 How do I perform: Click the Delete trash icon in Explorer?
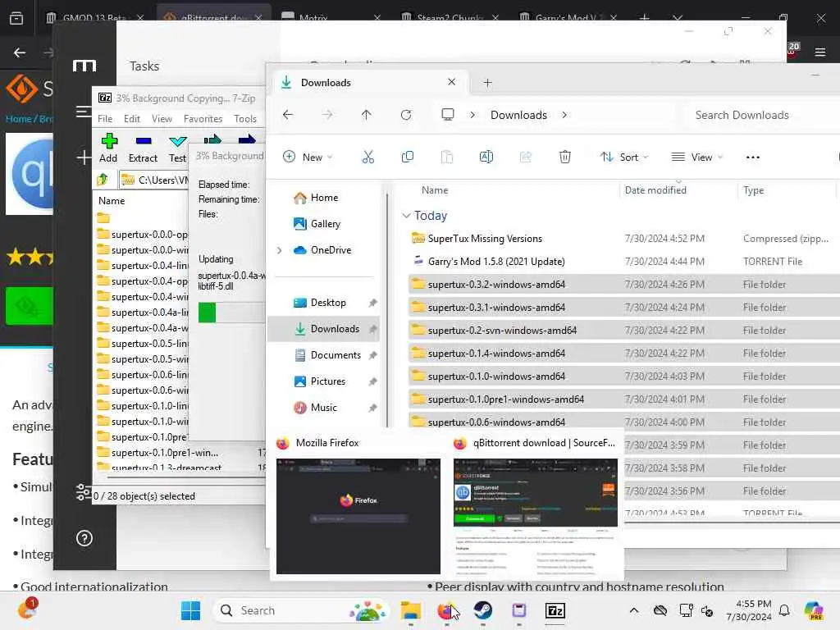point(564,157)
